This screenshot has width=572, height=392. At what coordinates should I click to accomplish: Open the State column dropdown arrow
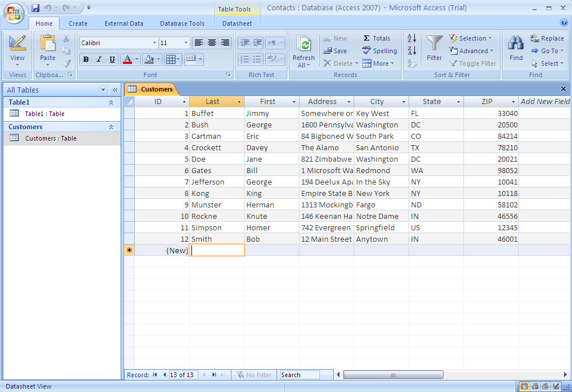tap(458, 102)
